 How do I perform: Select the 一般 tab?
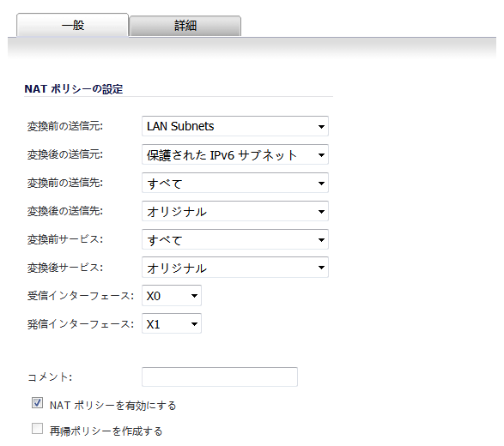pyautogui.click(x=73, y=25)
